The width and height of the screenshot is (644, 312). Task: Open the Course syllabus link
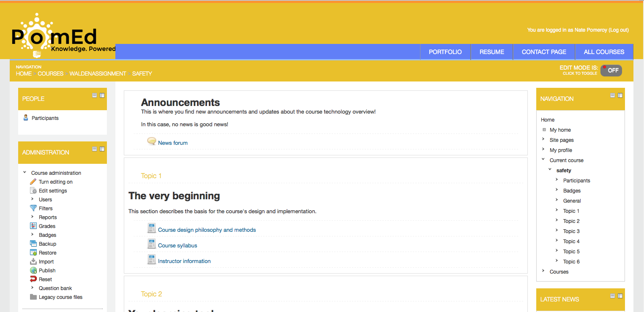177,245
